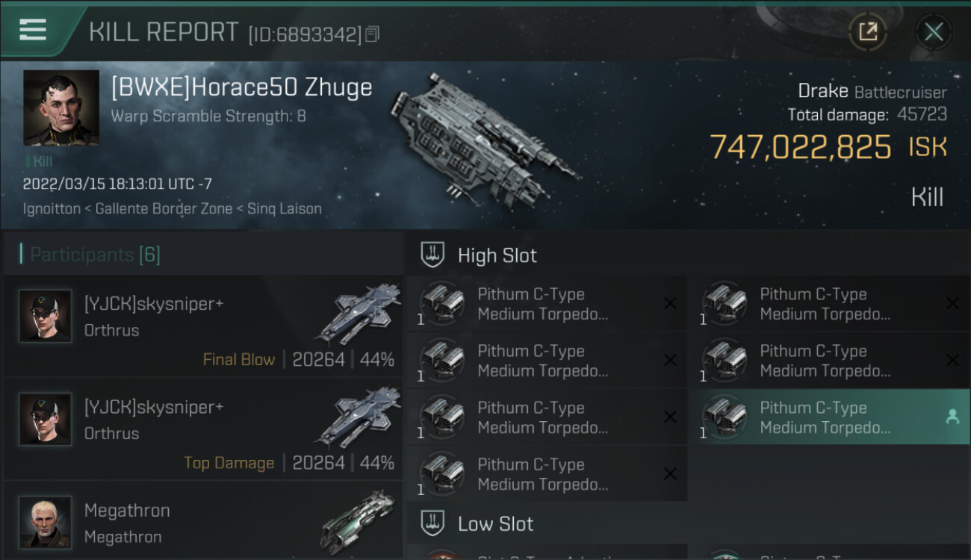This screenshot has height=560, width=971.
Task: Click the Low Slot section icon
Action: (433, 523)
